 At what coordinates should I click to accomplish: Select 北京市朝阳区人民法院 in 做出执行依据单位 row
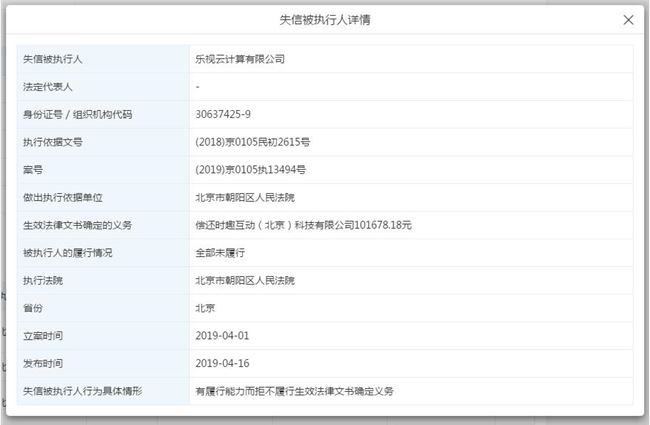pos(245,197)
